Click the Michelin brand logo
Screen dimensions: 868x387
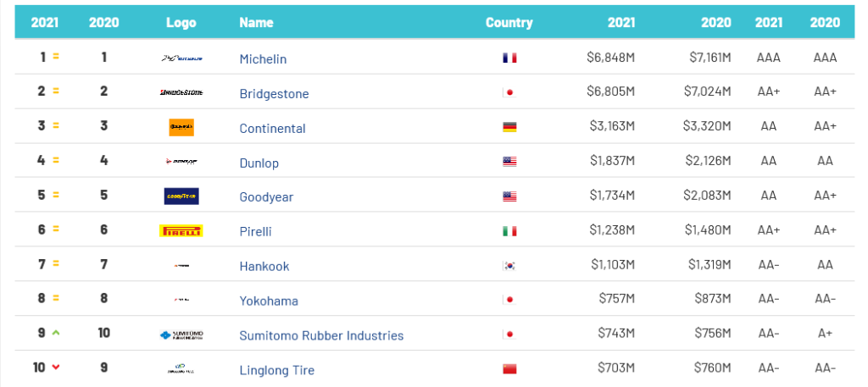[x=181, y=58]
